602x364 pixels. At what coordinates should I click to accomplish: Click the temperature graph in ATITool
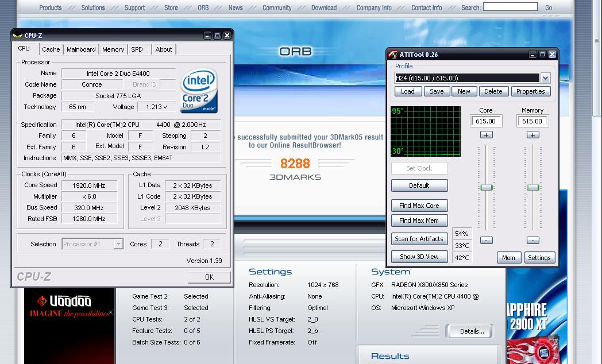(426, 131)
